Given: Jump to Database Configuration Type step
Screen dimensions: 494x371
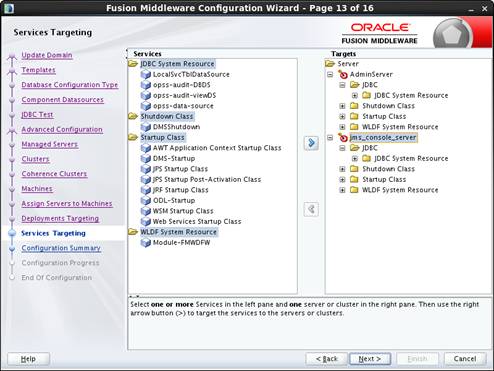Looking at the screenshot, I should (x=70, y=85).
